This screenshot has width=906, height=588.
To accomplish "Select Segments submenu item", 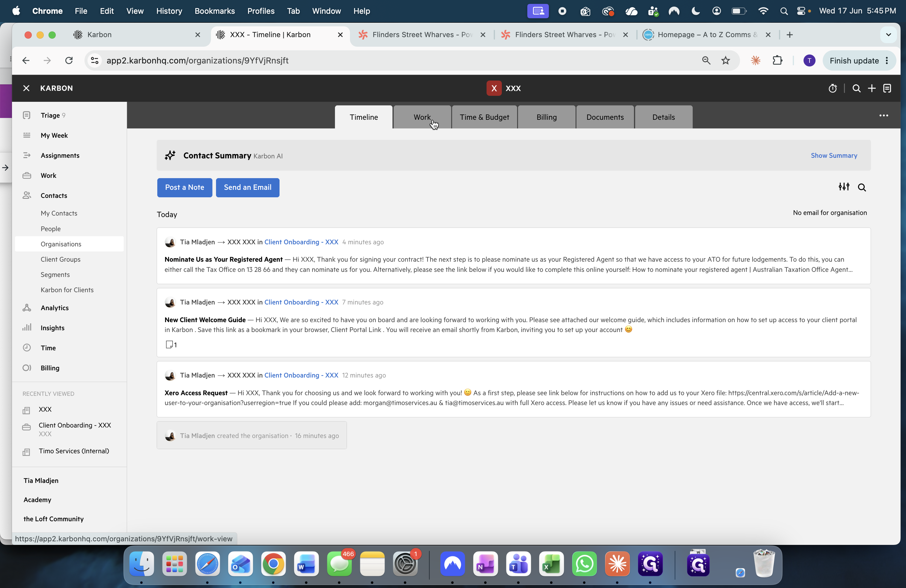I will tap(55, 275).
